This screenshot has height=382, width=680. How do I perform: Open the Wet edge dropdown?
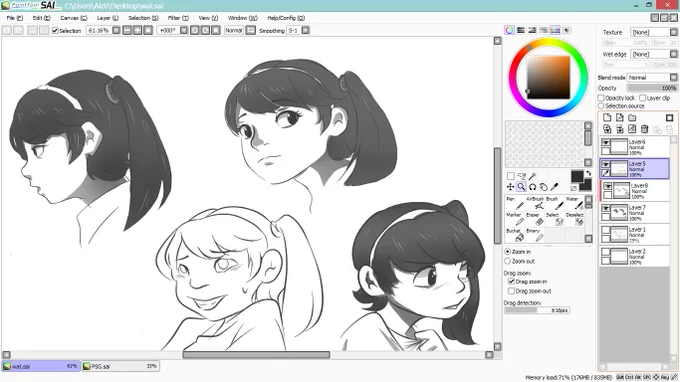click(673, 54)
